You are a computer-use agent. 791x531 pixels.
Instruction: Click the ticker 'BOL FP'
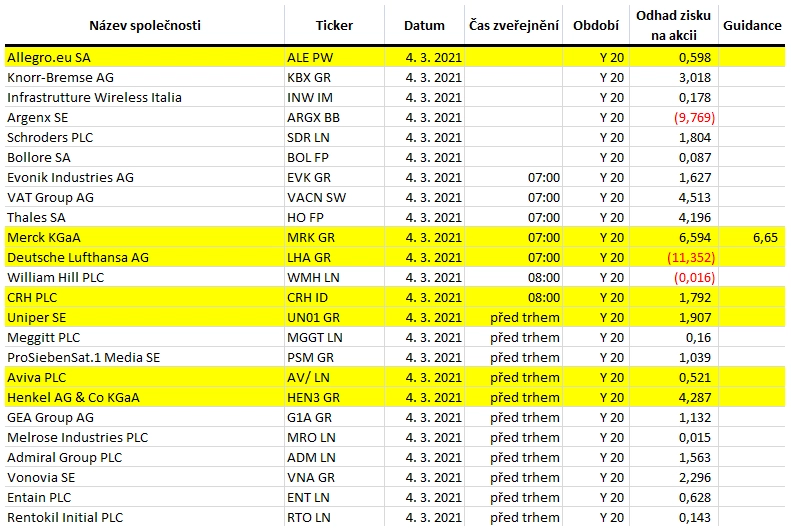308,157
